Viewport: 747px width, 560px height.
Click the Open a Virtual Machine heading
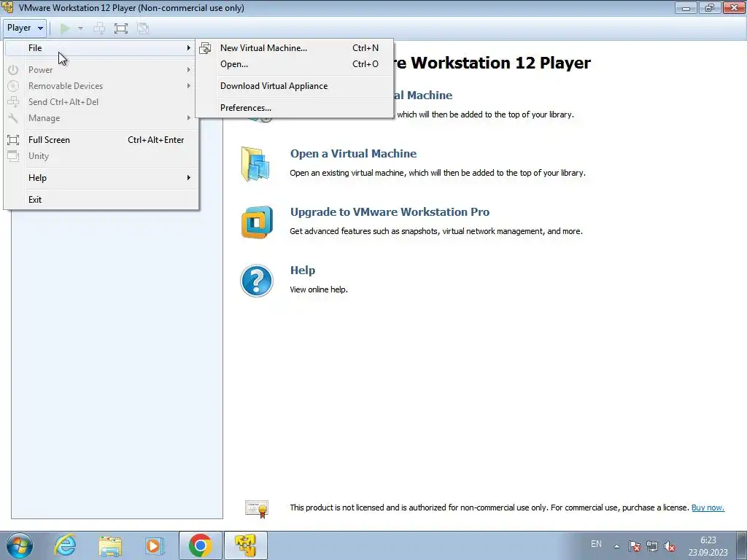click(354, 154)
